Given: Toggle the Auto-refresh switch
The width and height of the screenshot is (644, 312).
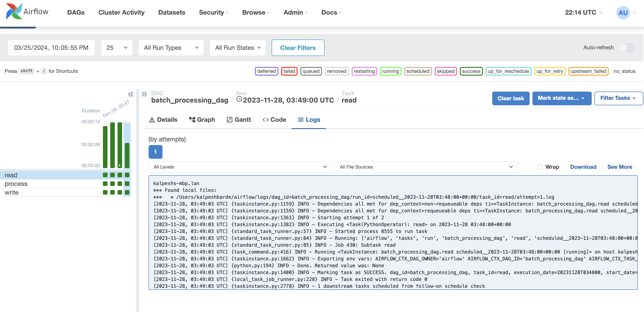Looking at the screenshot, I should pos(626,48).
